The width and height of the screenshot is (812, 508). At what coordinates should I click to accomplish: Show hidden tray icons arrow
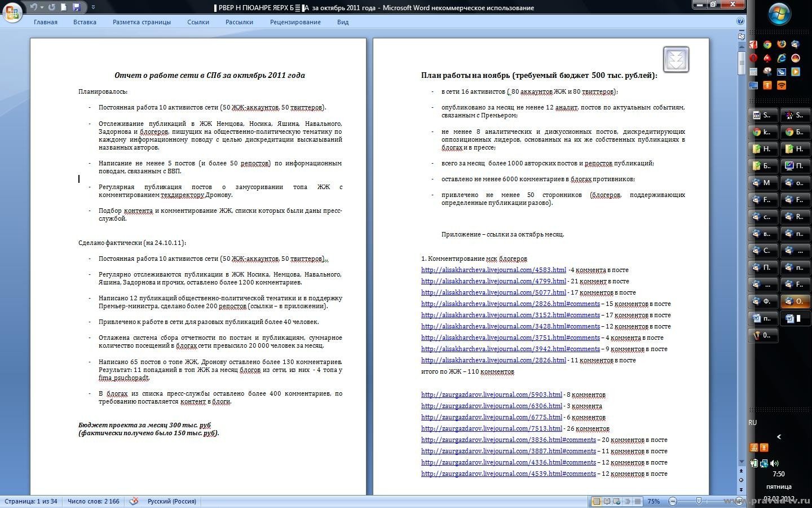(779, 437)
